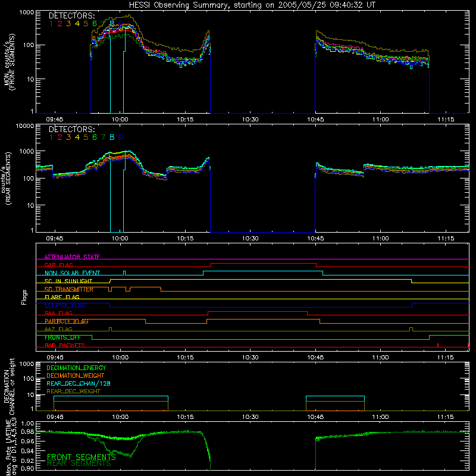This screenshot has width=476, height=476.
Task: Click 10:30 tick under the flags panel
Action: tap(250, 358)
